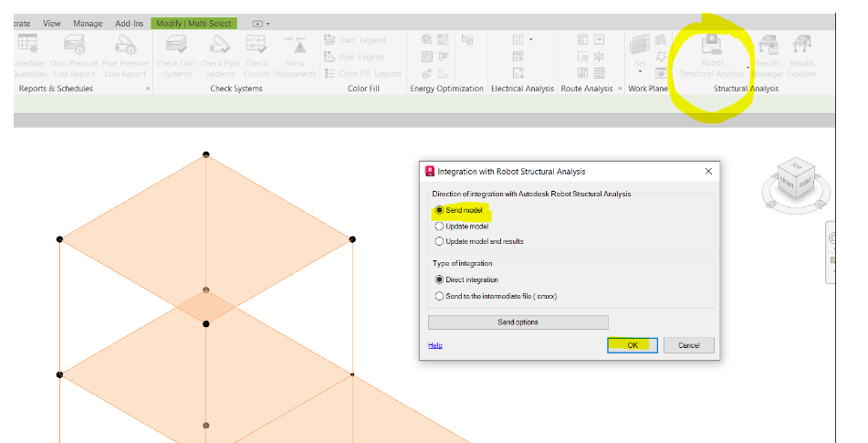Click the red Robot icon in dialog title bar
This screenshot has height=443, width=868.
tap(430, 171)
